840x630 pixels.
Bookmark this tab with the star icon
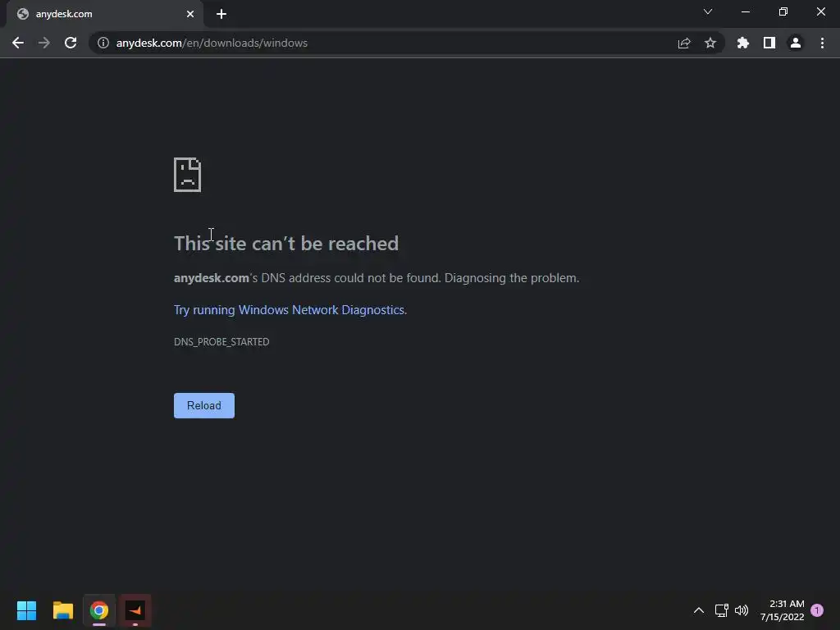pos(710,43)
